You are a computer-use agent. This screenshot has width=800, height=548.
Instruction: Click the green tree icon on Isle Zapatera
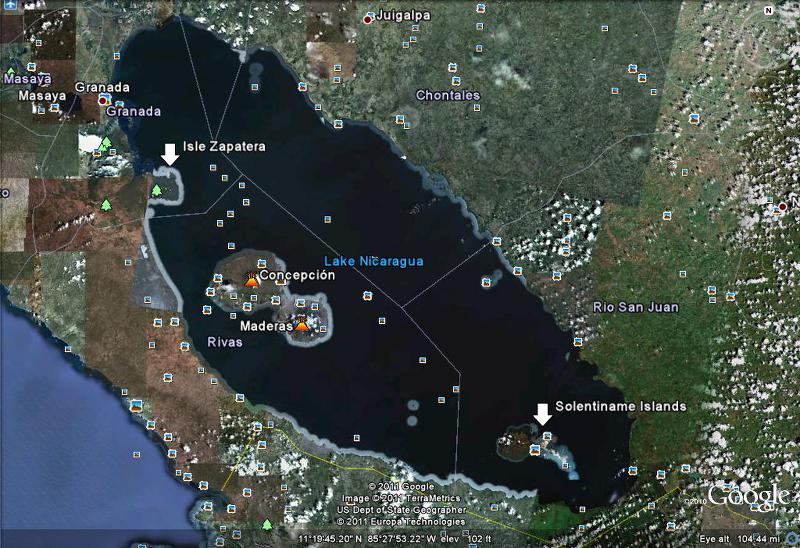156,190
